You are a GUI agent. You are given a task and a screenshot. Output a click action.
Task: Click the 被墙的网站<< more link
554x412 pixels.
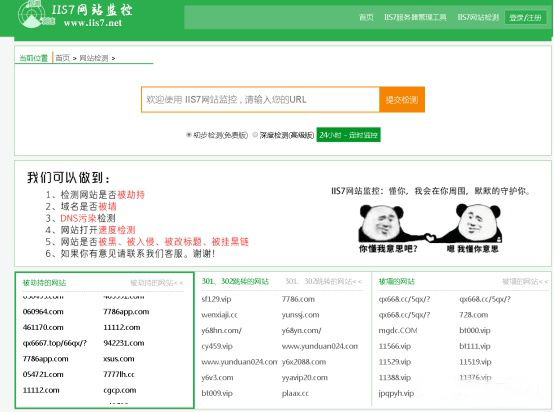(525, 281)
